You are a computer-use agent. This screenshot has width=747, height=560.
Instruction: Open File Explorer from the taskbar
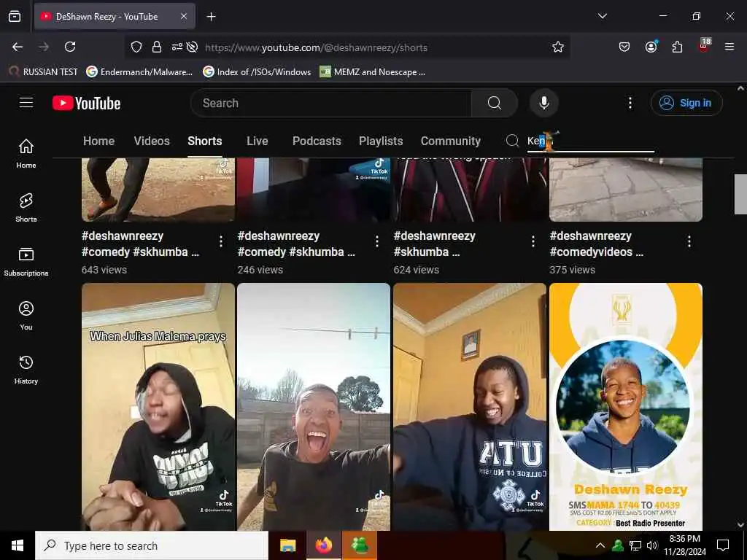tap(287, 545)
